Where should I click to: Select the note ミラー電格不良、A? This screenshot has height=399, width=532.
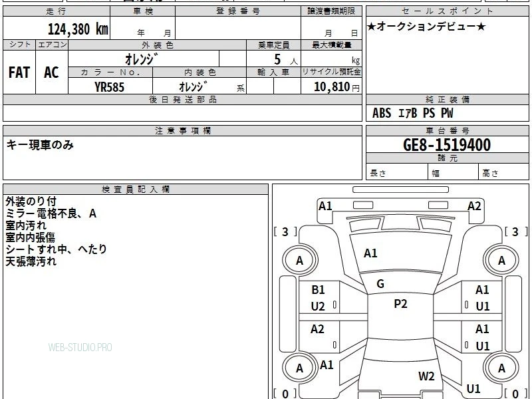(51, 213)
